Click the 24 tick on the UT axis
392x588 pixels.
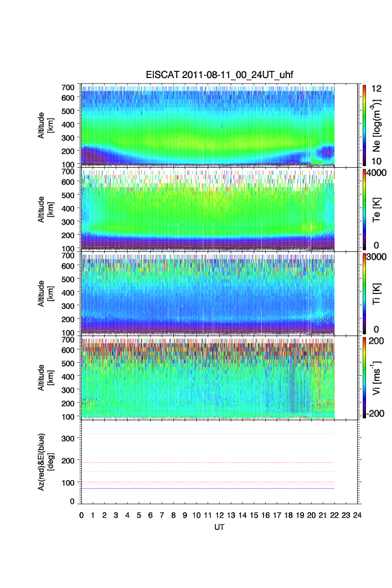pyautogui.click(x=357, y=515)
